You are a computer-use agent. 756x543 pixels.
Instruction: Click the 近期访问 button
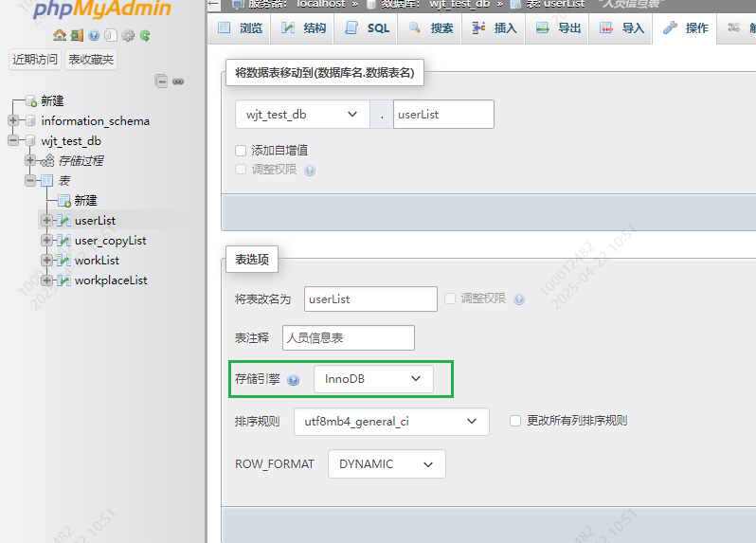point(35,60)
